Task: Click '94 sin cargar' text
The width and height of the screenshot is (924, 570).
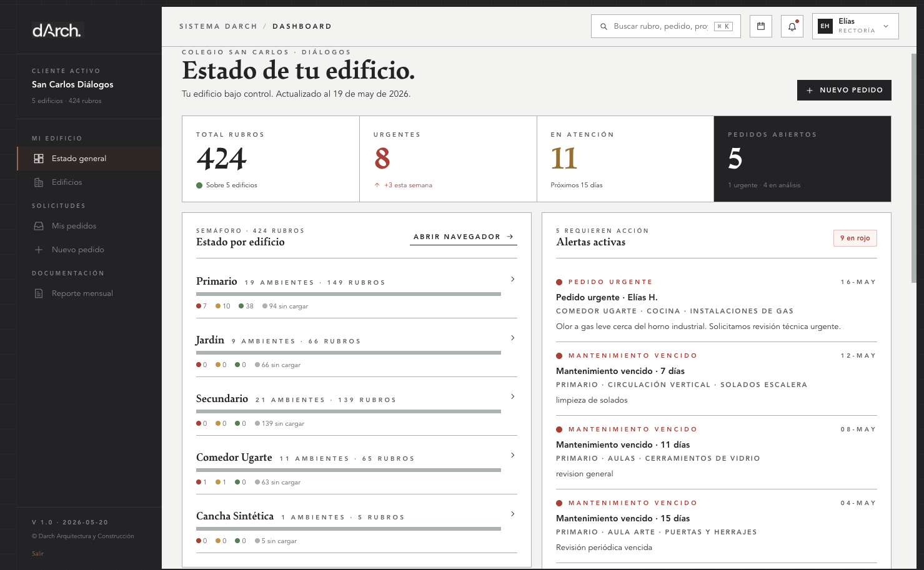Action: click(289, 307)
